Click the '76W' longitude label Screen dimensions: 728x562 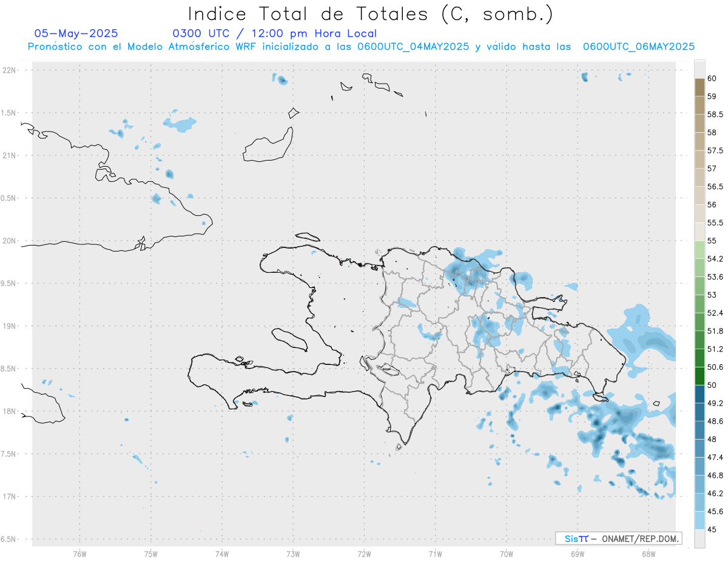(x=79, y=554)
